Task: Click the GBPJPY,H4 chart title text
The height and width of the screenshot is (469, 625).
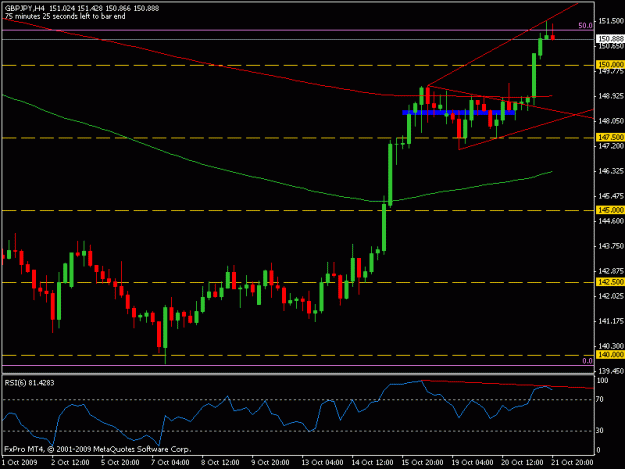Action: click(x=25, y=8)
